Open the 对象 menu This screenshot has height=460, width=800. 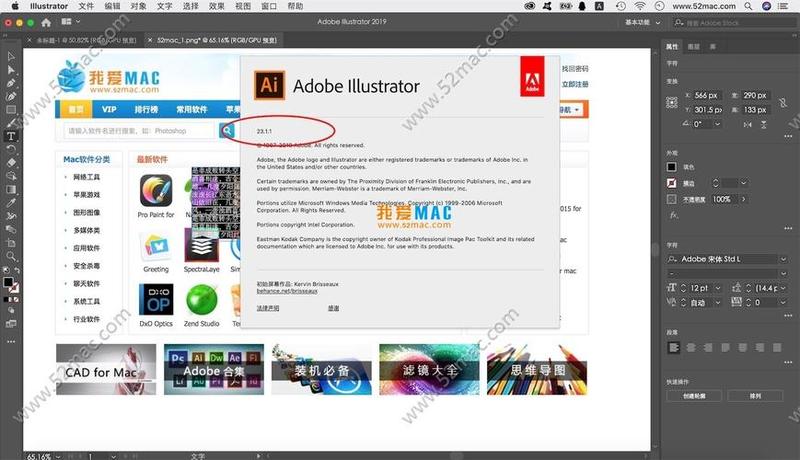pyautogui.click(x=138, y=6)
